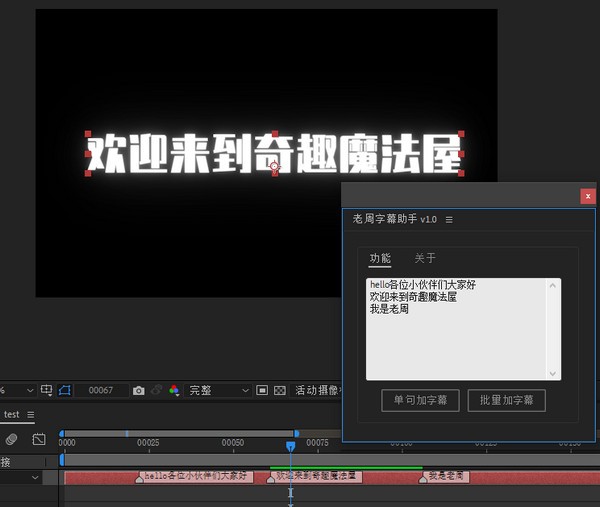Open the 完整 resolution dropdown
This screenshot has height=507, width=600.
219,390
